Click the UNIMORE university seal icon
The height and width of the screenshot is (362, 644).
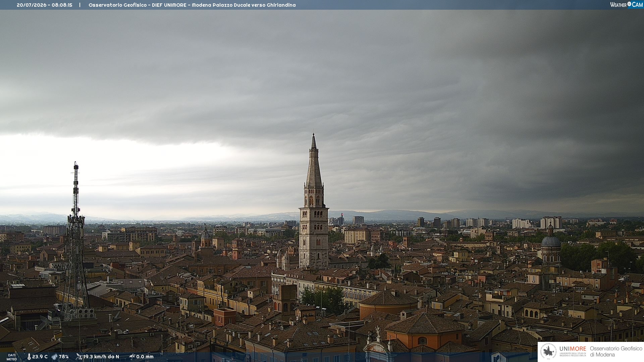point(548,352)
